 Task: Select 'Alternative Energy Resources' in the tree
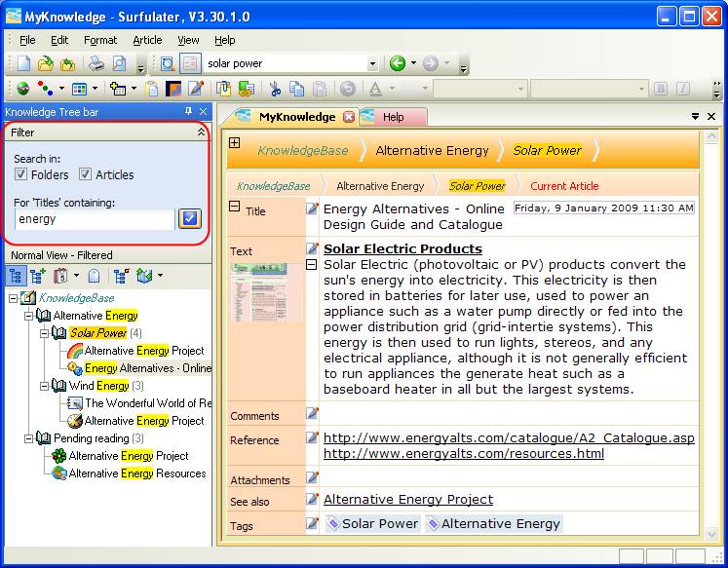137,473
